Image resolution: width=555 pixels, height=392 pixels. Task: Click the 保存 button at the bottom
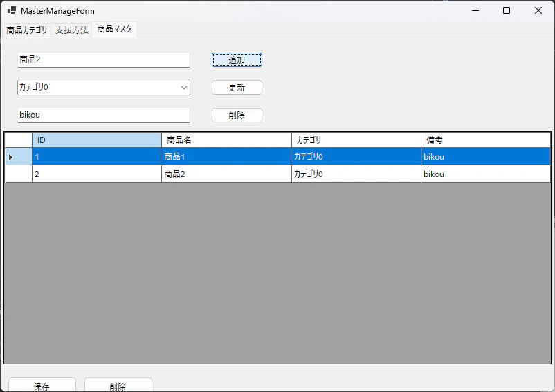click(x=42, y=385)
